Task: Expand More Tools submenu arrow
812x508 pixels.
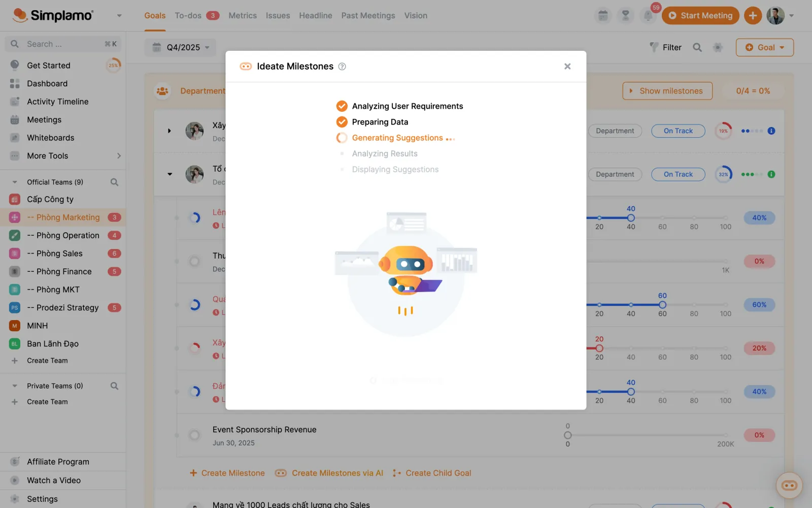Action: (119, 156)
